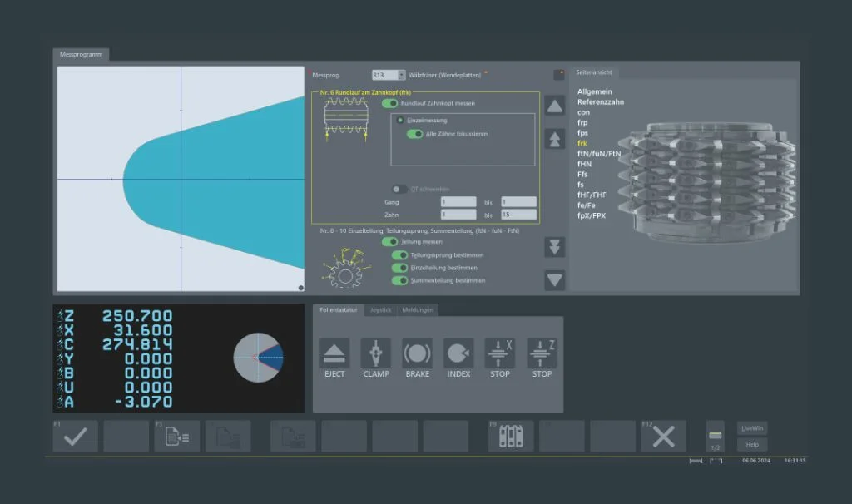This screenshot has width=852, height=504.
Task: Cancel with the F12 X button
Action: click(663, 437)
